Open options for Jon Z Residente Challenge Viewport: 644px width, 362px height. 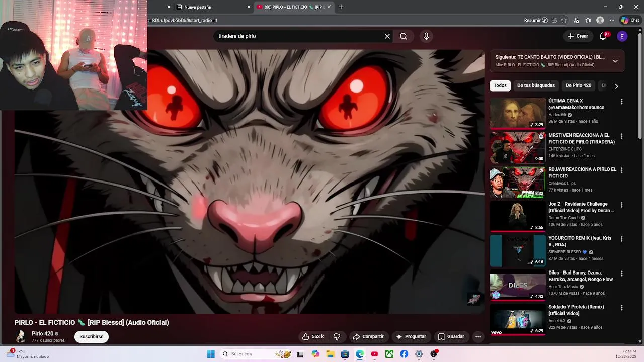pyautogui.click(x=622, y=205)
